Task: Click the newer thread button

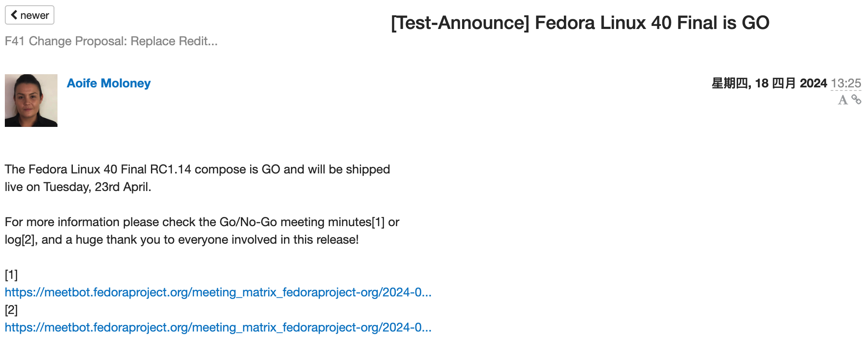Action: pyautogui.click(x=29, y=15)
